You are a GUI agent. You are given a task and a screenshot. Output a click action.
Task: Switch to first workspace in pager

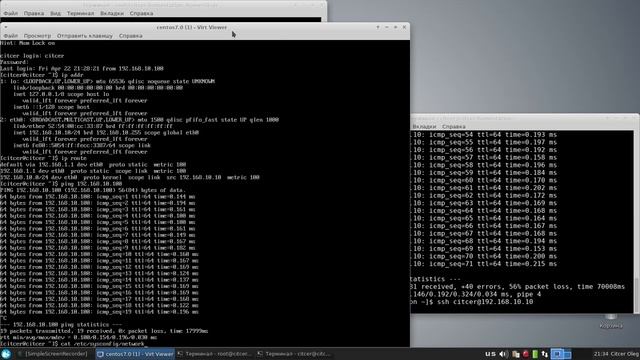click(556, 354)
